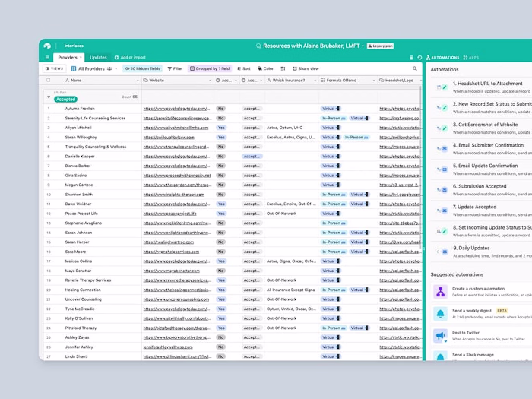The height and width of the screenshot is (399, 532).
Task: Click the Aetna, Optum, UHC insurance cell
Action: (x=284, y=128)
